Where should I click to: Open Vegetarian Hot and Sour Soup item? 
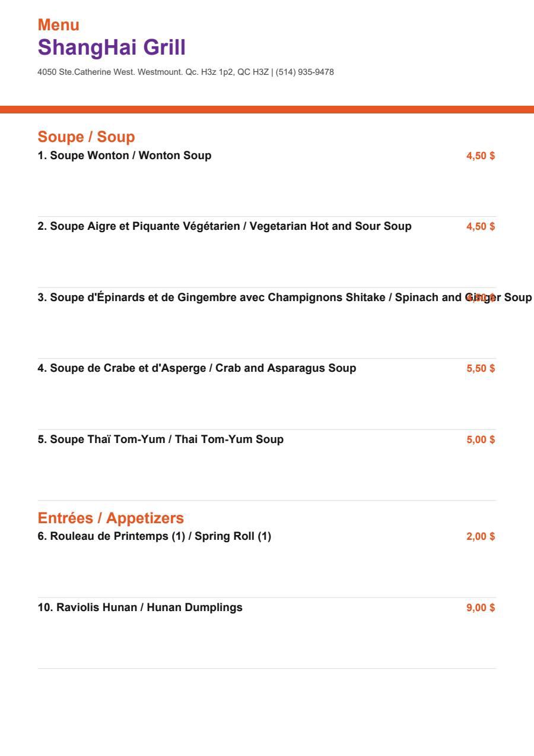coord(225,226)
